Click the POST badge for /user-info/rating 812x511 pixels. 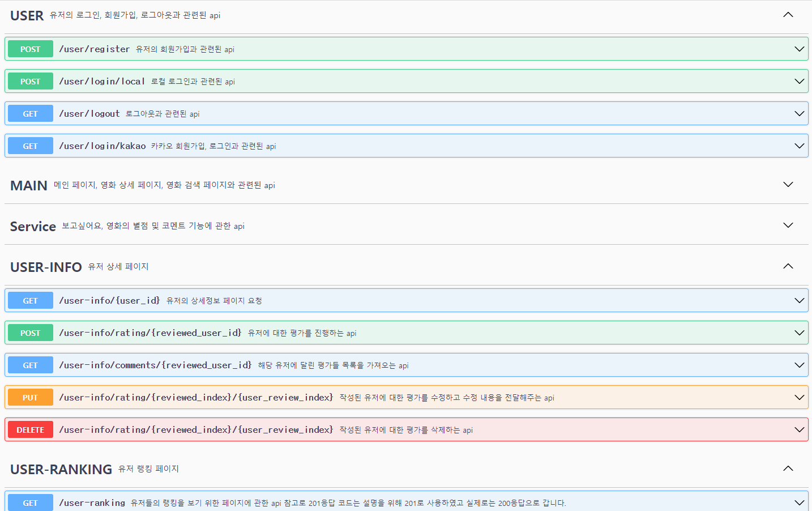click(31, 333)
